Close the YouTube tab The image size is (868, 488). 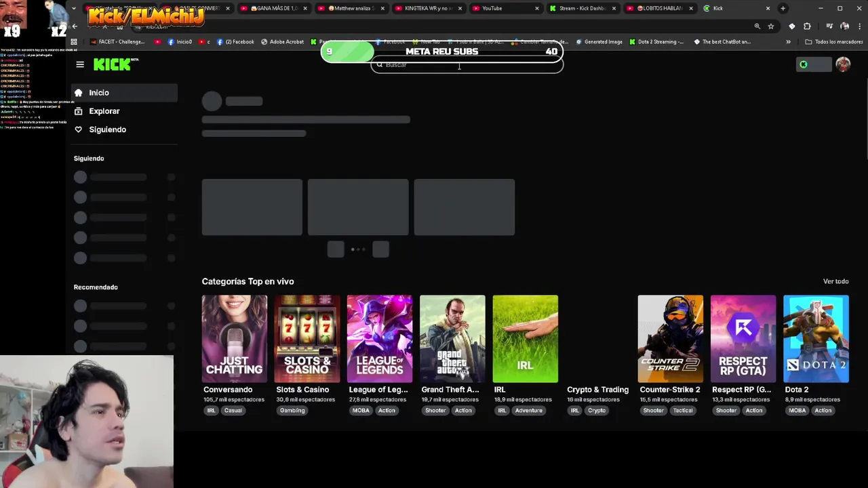point(537,8)
